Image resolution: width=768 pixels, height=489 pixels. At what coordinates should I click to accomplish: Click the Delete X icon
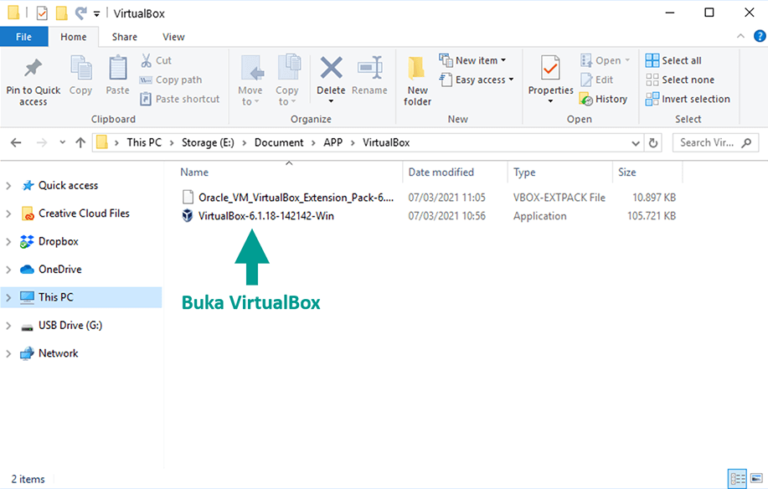pos(331,68)
